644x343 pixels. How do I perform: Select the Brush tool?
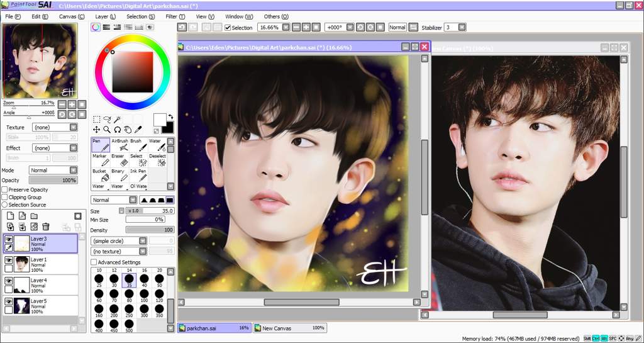138,145
